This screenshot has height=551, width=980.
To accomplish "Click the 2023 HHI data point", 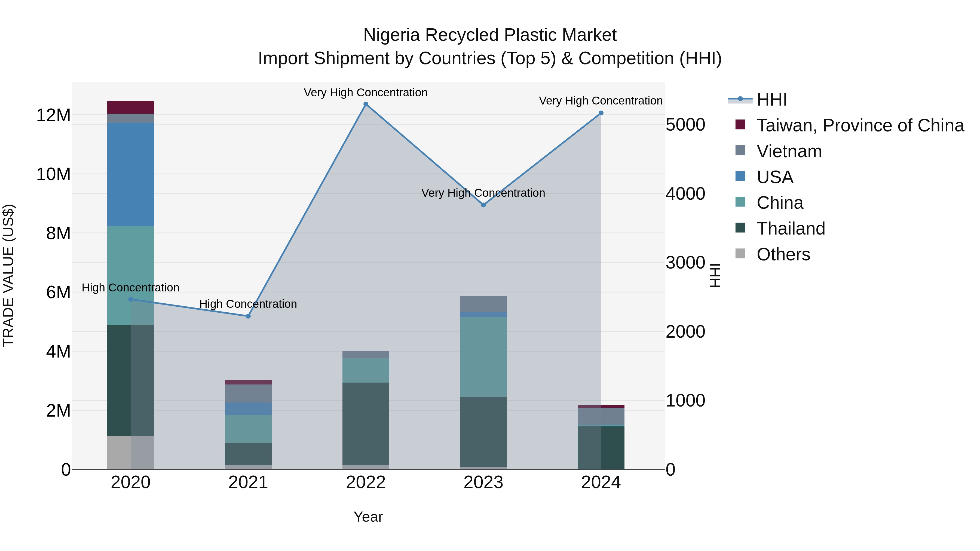I will tap(483, 205).
